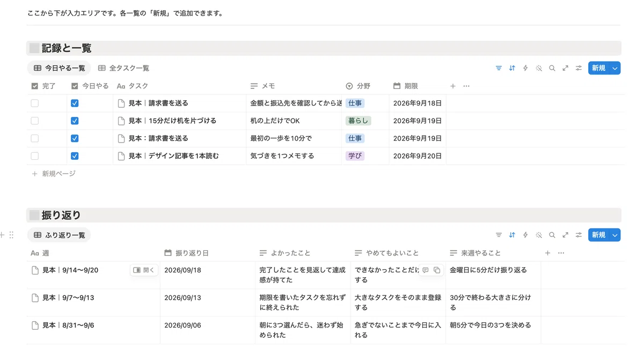Click 開く button on 見本｜9/14〜9/20 row
The height and width of the screenshot is (349, 644).
pyautogui.click(x=144, y=270)
